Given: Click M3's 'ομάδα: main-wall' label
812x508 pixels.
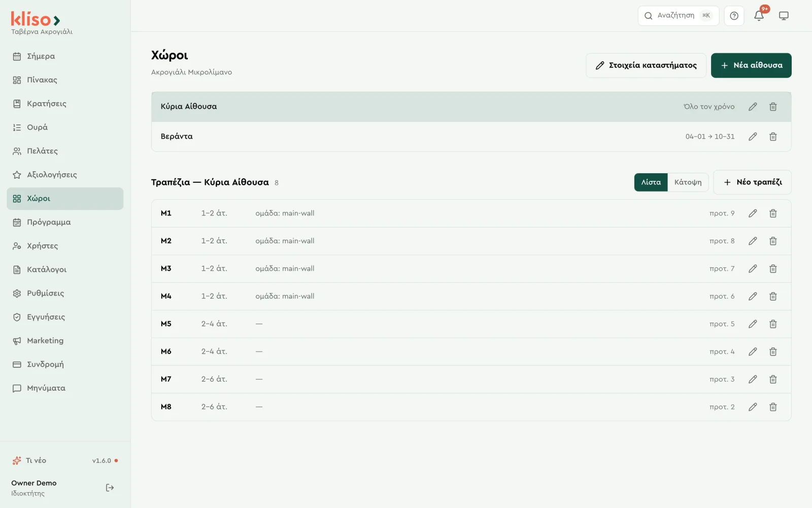Looking at the screenshot, I should (285, 269).
